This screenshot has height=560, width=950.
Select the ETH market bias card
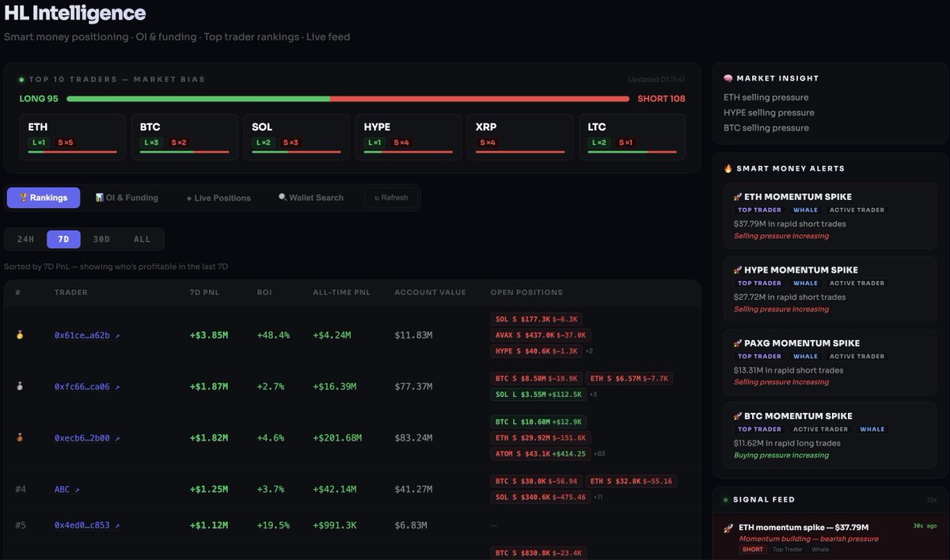72,137
